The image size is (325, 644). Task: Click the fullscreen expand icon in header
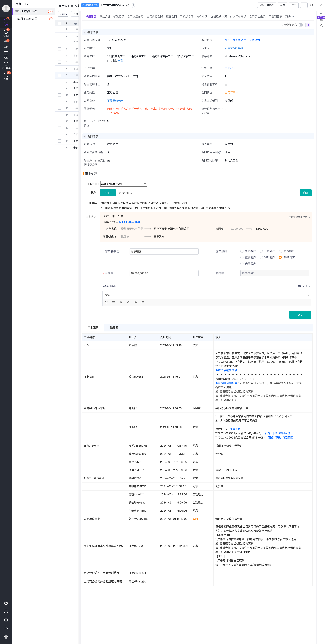click(316, 5)
